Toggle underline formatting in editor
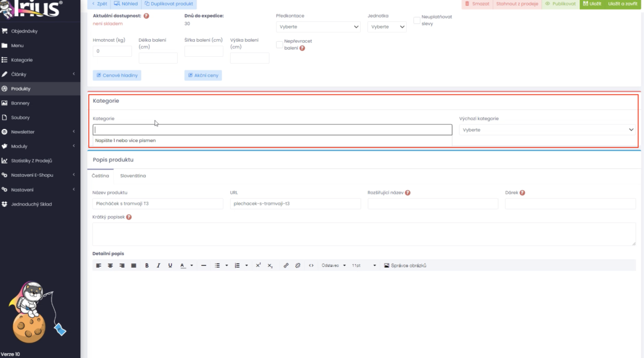This screenshot has height=358, width=644. [x=170, y=265]
